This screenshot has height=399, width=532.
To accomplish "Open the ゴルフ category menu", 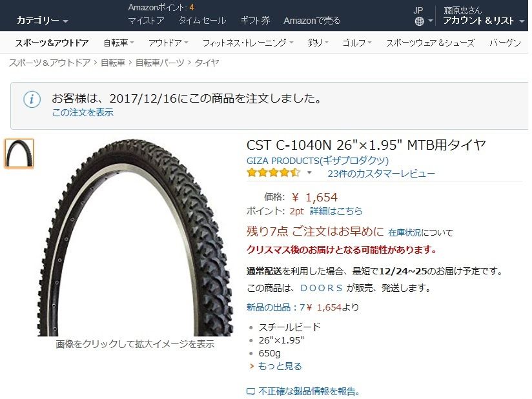I will 357,43.
